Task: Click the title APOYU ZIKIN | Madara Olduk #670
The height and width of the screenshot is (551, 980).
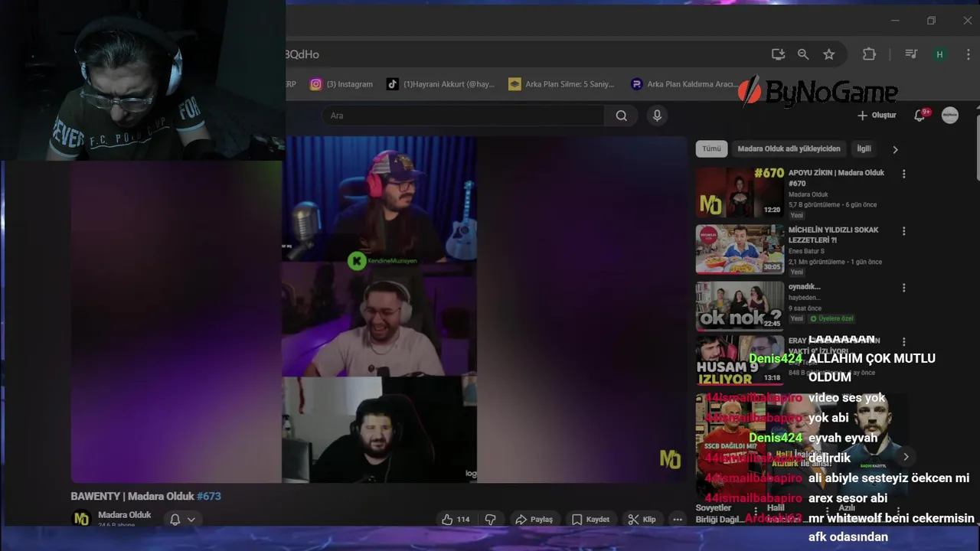Action: click(836, 178)
